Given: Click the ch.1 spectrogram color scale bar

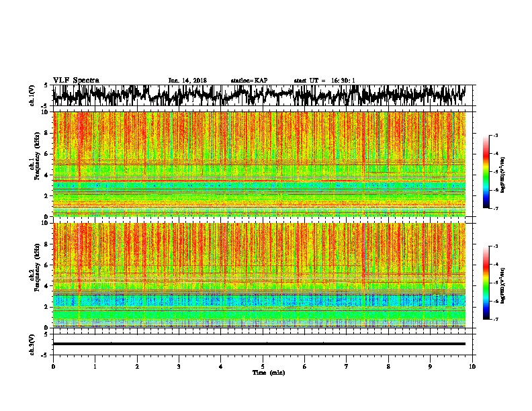Looking at the screenshot, I should pyautogui.click(x=486, y=172).
